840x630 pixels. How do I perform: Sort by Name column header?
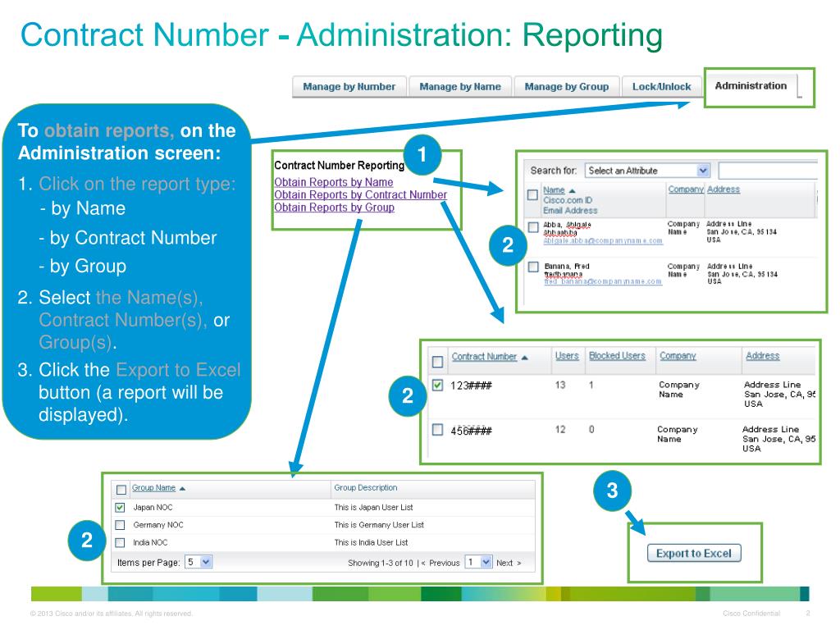pos(554,190)
